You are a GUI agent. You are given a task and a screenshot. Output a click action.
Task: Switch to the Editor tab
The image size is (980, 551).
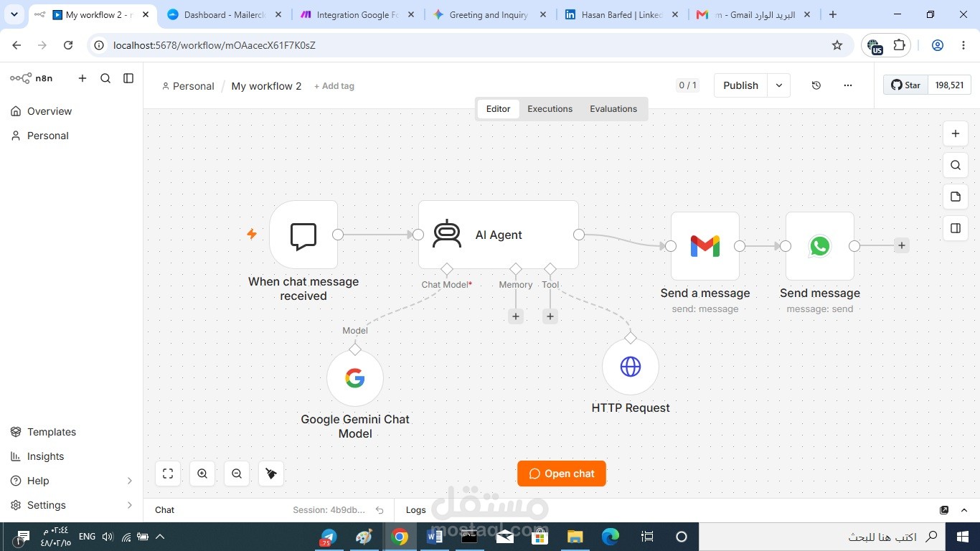498,109
